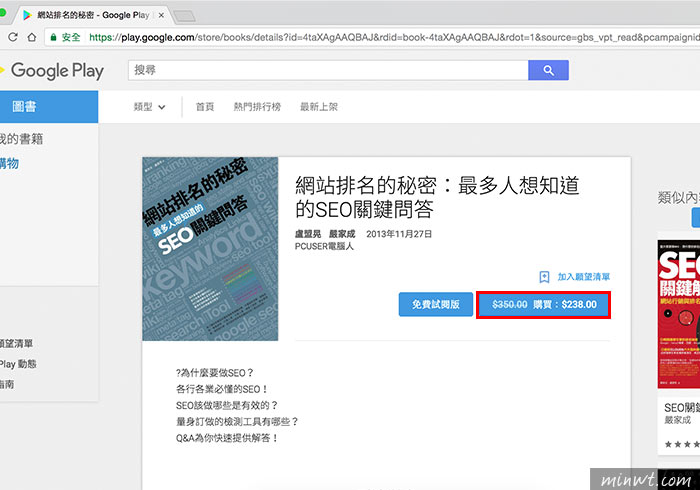Open 購物 in the sidebar
This screenshot has height=490, width=700.
pos(9,163)
